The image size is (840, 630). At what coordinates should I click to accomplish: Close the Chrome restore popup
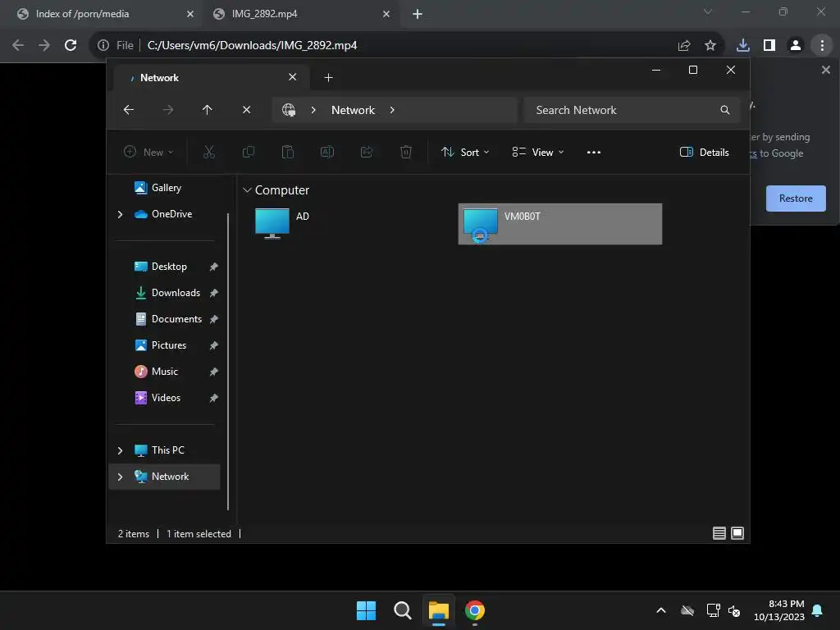825,70
